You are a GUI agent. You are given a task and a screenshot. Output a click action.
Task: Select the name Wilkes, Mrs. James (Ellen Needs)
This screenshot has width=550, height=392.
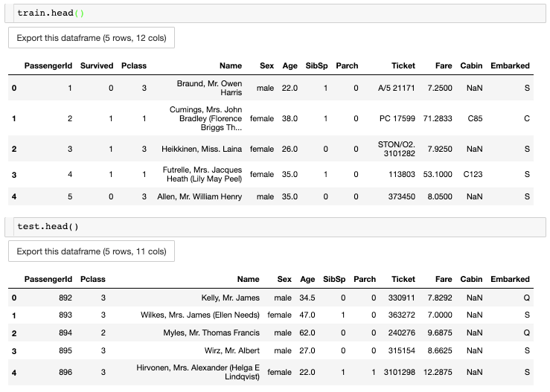[x=200, y=315]
